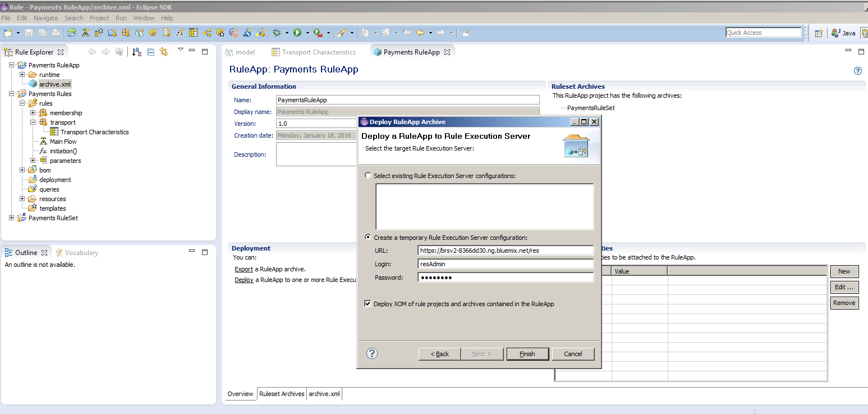Switch to the Java perspective button
Screen dimensions: 868x414
click(x=843, y=33)
